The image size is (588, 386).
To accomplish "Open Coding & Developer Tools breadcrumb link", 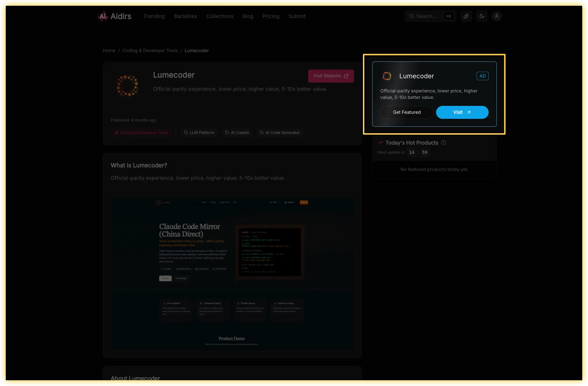I will [150, 50].
